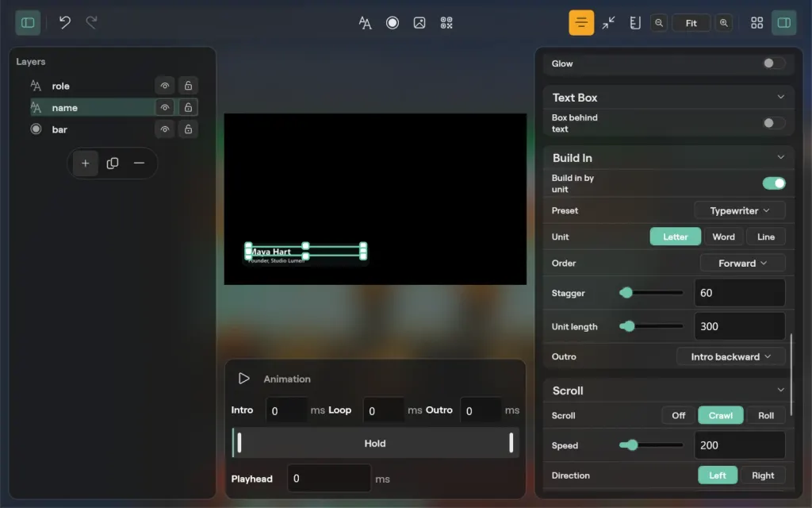Click the Stagger value field
The height and width of the screenshot is (508, 812).
(x=740, y=293)
